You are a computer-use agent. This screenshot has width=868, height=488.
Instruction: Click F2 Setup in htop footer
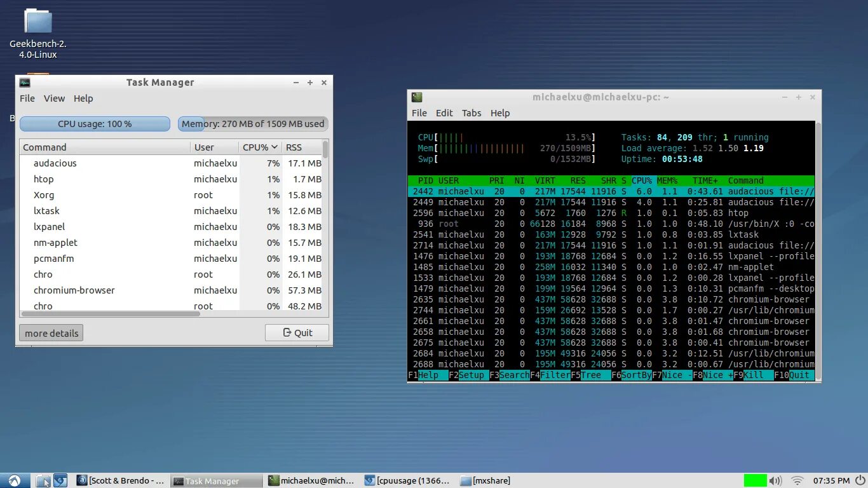point(469,375)
